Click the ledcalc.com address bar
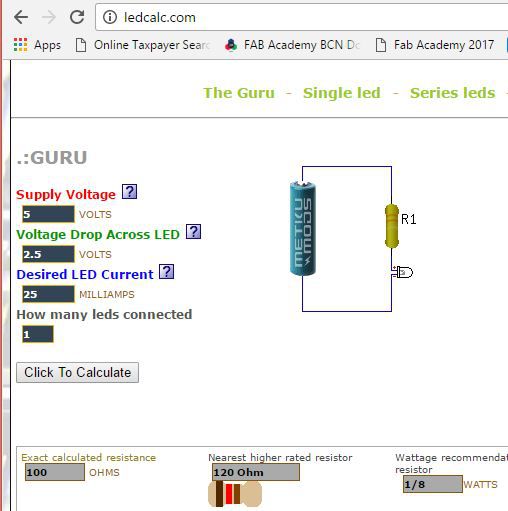Viewport: 508px width, 511px height. pos(302,17)
